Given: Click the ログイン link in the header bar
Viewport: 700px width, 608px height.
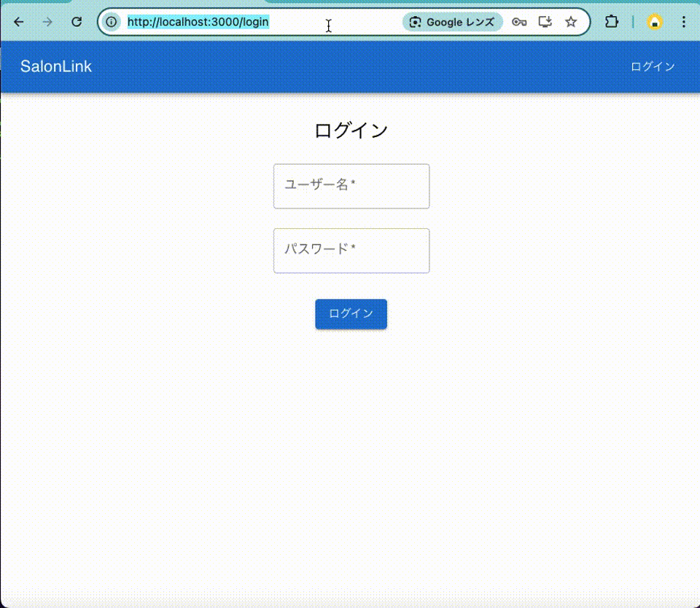Looking at the screenshot, I should (x=653, y=66).
